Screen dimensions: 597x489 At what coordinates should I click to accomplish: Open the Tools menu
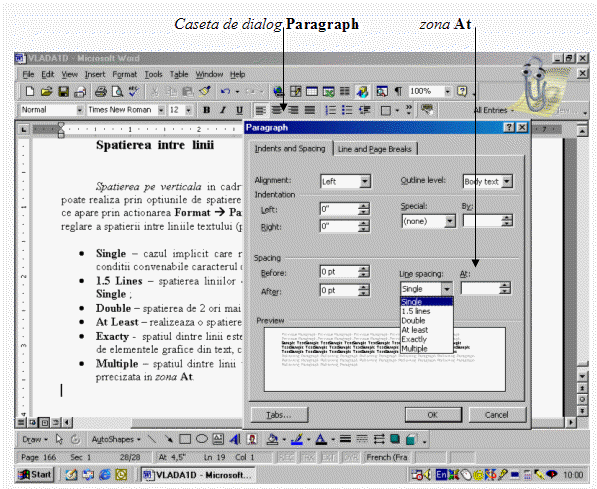point(153,74)
